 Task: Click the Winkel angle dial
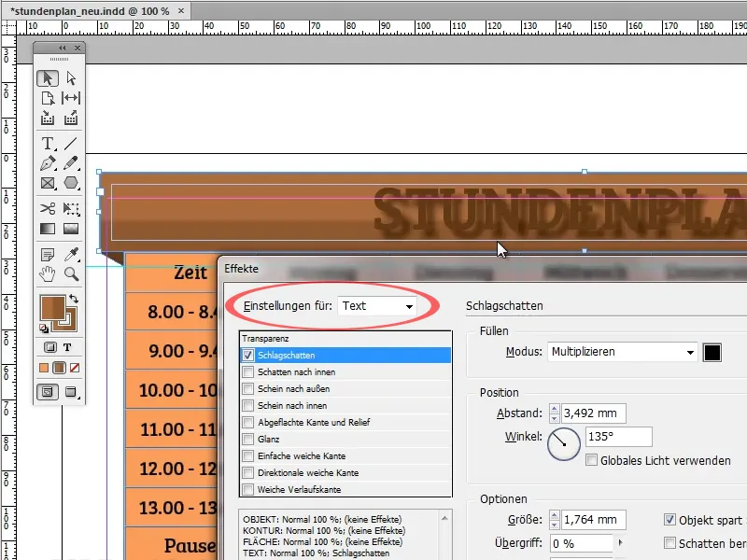[564, 444]
